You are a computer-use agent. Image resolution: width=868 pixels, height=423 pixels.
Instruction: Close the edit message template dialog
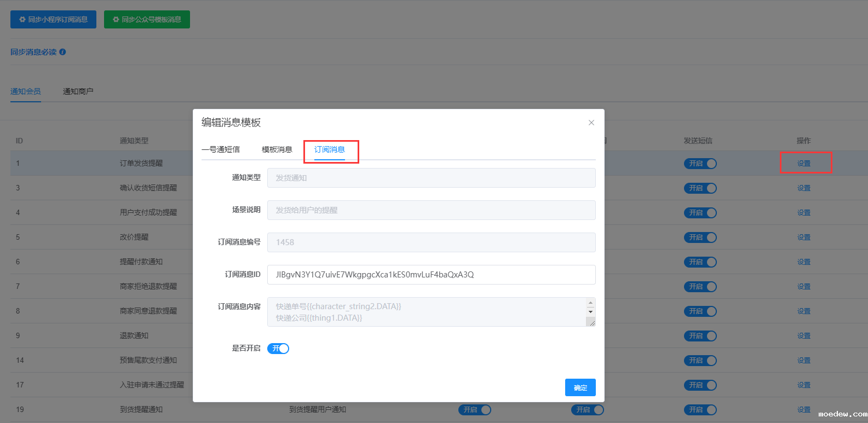[591, 123]
